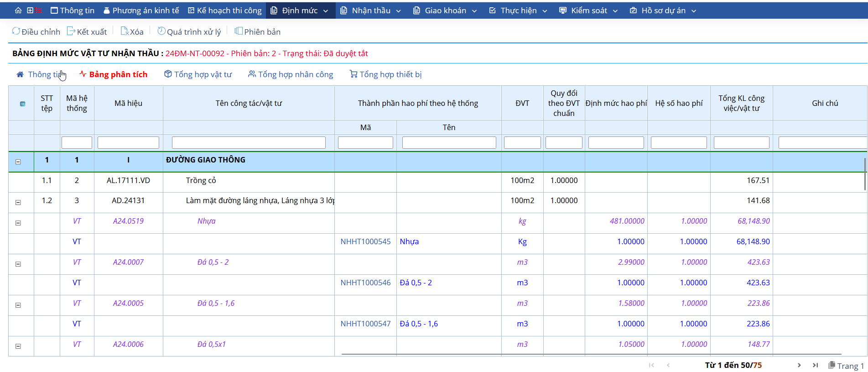Focus the ĐVT filter box
868x372 pixels.
click(522, 142)
